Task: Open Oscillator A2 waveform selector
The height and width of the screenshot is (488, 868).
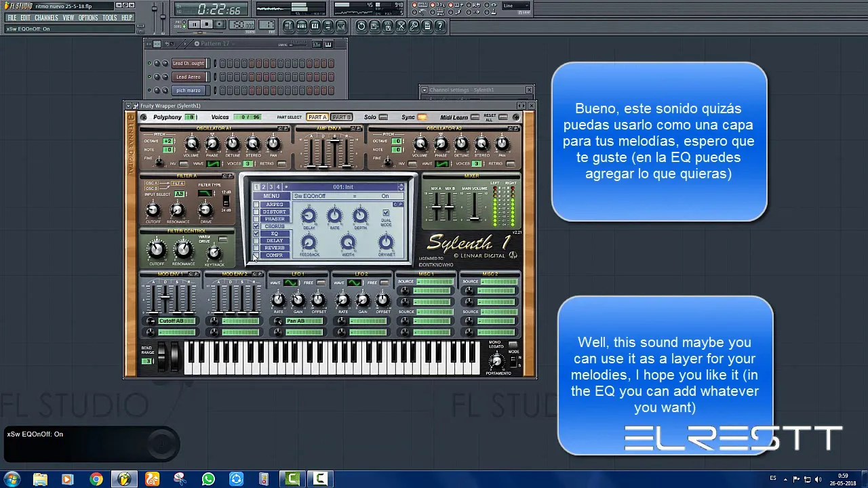Action: pyautogui.click(x=442, y=164)
